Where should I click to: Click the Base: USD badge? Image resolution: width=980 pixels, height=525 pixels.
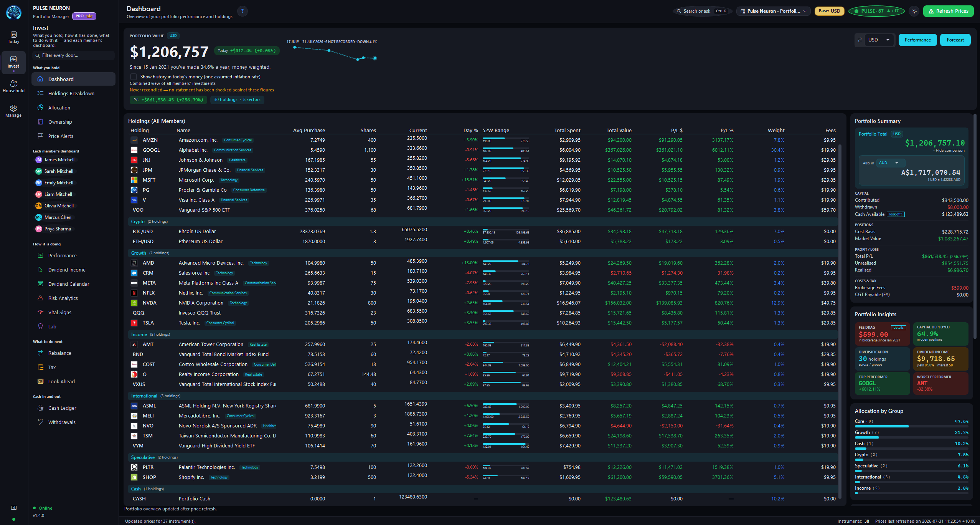829,11
